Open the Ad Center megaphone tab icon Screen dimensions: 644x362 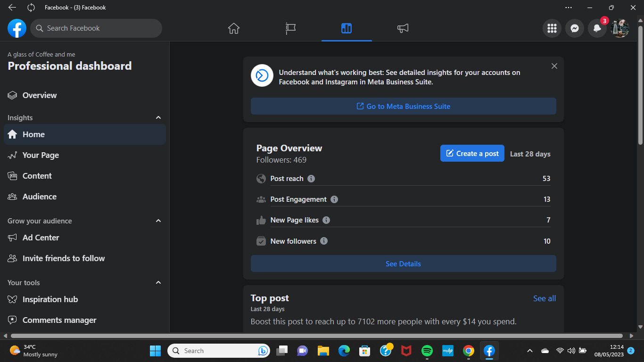click(403, 28)
